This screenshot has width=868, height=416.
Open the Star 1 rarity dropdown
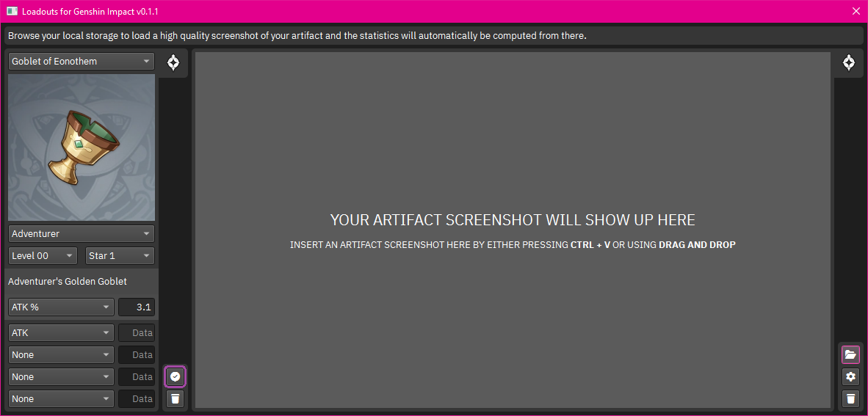[120, 256]
